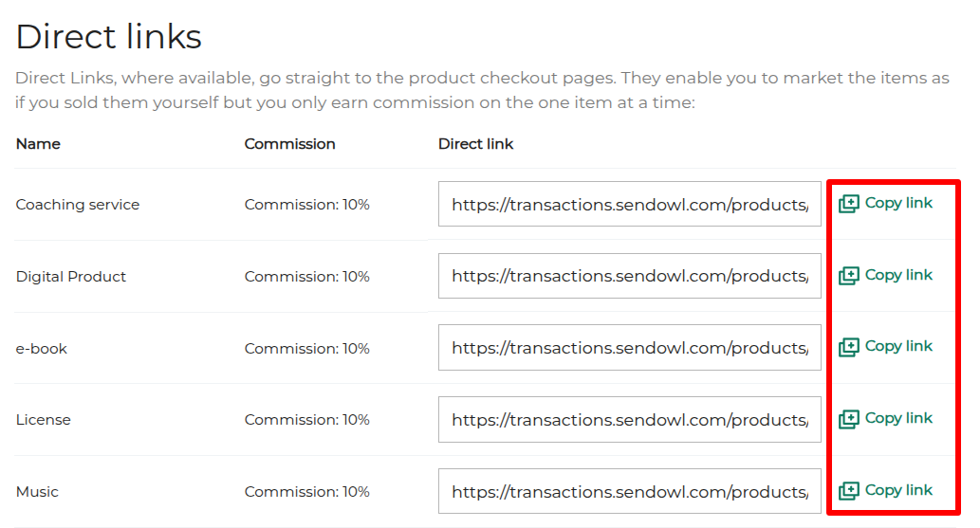Click the copy icon for e-book
Image resolution: width=980 pixels, height=528 pixels.
[849, 347]
